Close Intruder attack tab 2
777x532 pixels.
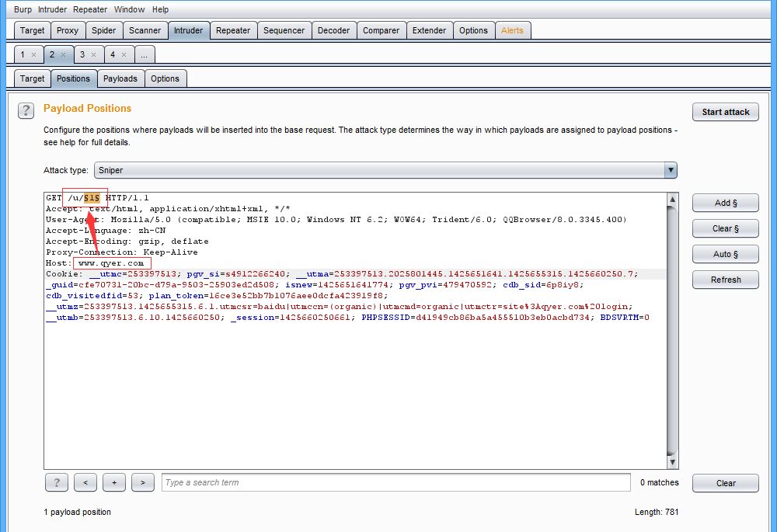pos(64,55)
